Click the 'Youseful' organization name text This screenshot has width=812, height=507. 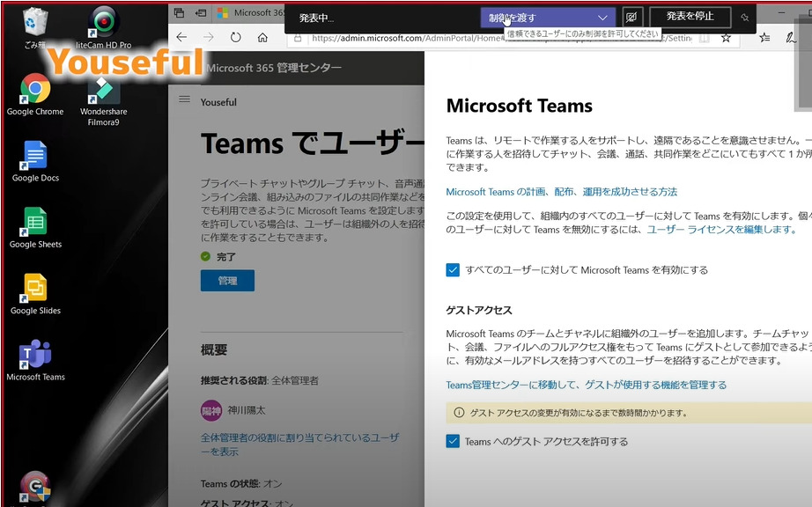pos(218,102)
